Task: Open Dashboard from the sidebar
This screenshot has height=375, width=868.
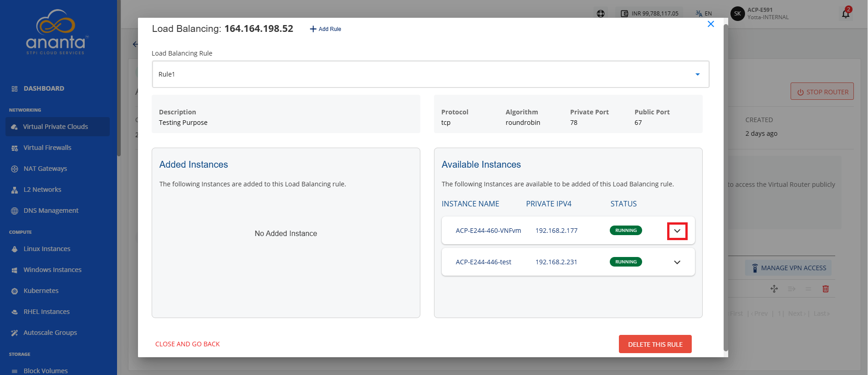Action: click(x=44, y=88)
